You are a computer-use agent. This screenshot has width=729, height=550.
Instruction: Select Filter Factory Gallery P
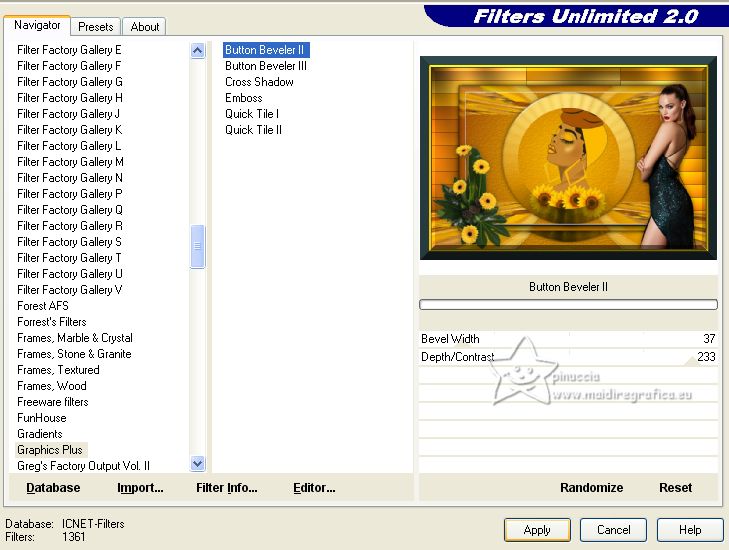(x=70, y=193)
